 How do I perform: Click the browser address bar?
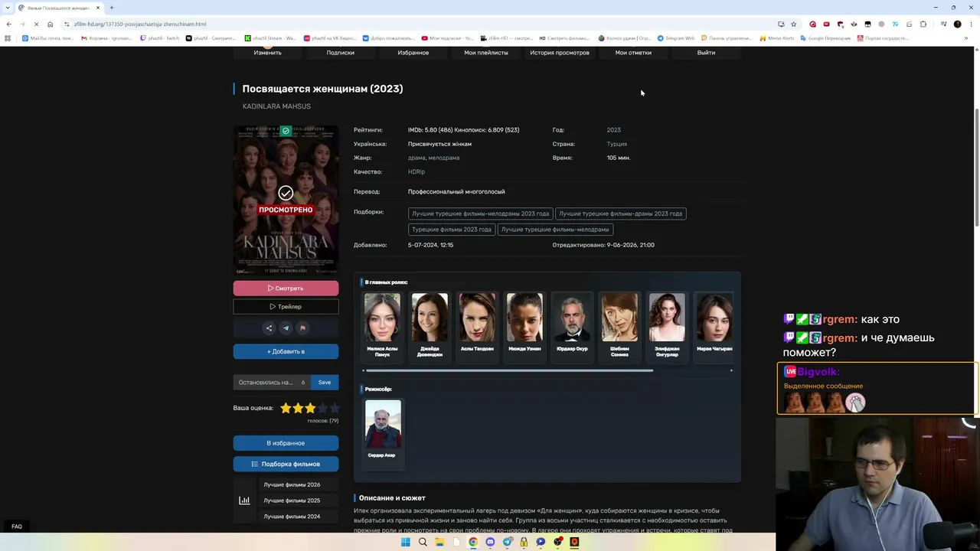(x=421, y=24)
